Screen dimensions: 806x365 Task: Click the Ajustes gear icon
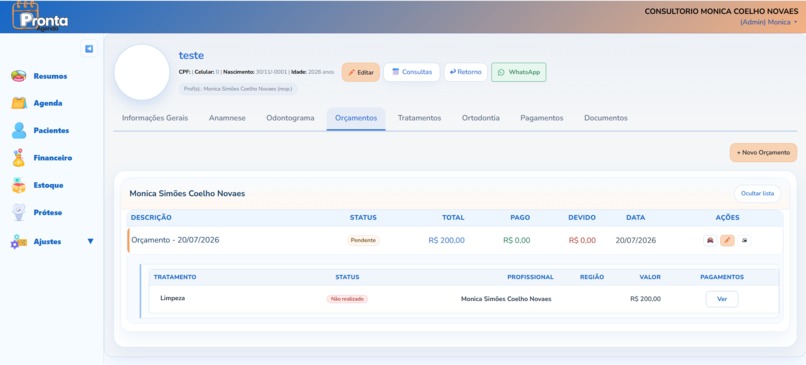point(19,242)
